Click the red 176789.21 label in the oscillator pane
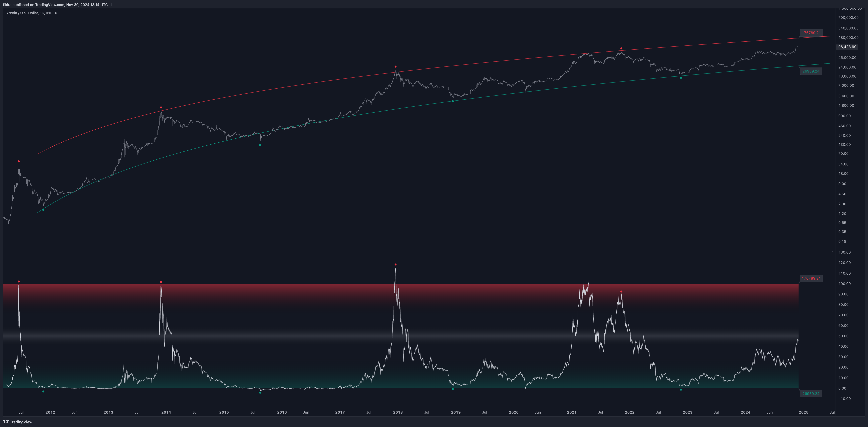868x427 pixels. pyautogui.click(x=811, y=278)
